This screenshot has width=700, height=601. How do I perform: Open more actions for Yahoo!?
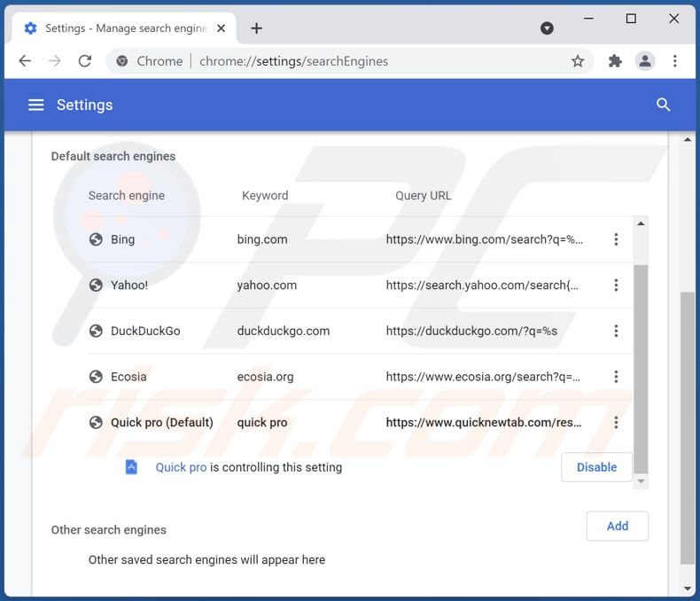[616, 285]
